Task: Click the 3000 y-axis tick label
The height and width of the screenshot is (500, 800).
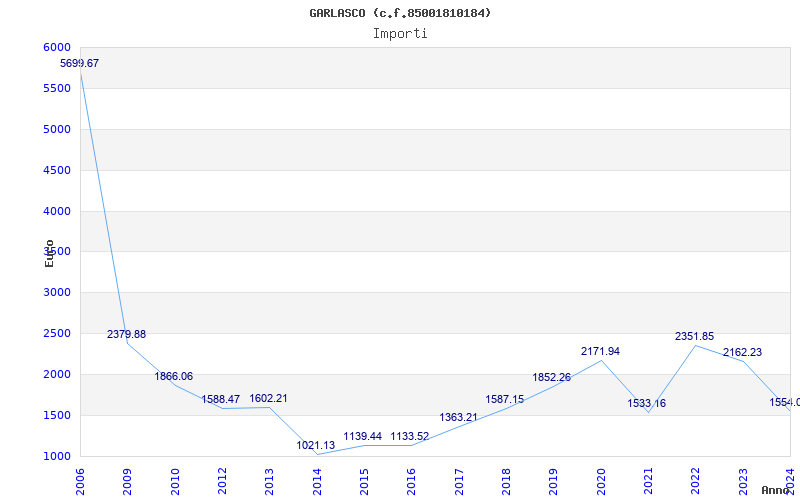Action: [x=56, y=292]
